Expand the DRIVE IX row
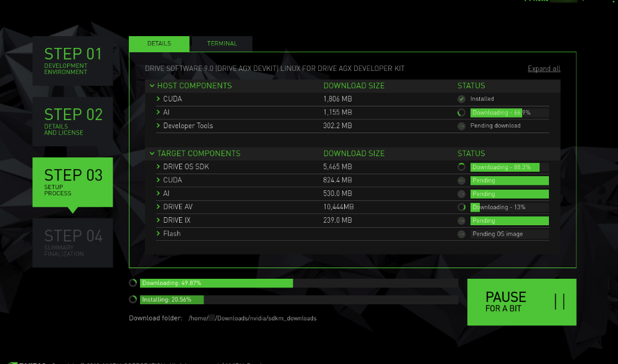Screen dimensions: 618x364 click(159, 220)
